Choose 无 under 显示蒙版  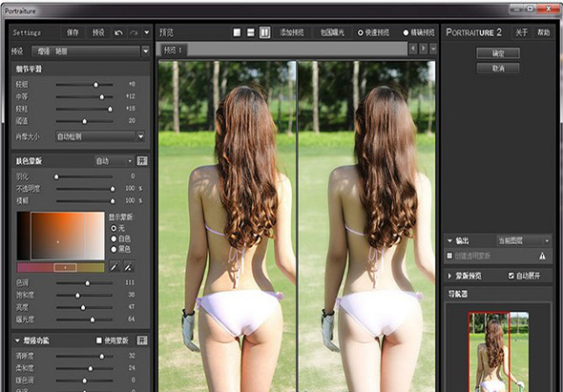tap(114, 228)
